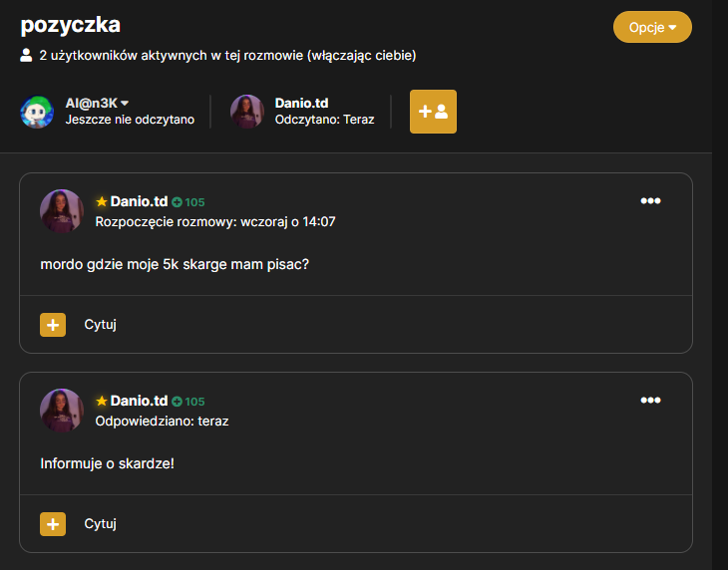Click reputation 105 badge in first message
The height and width of the screenshot is (570, 728).
[x=188, y=202]
